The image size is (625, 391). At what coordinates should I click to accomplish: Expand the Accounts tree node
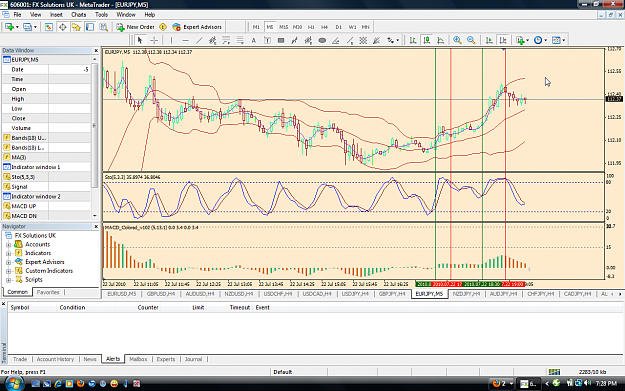click(8, 245)
